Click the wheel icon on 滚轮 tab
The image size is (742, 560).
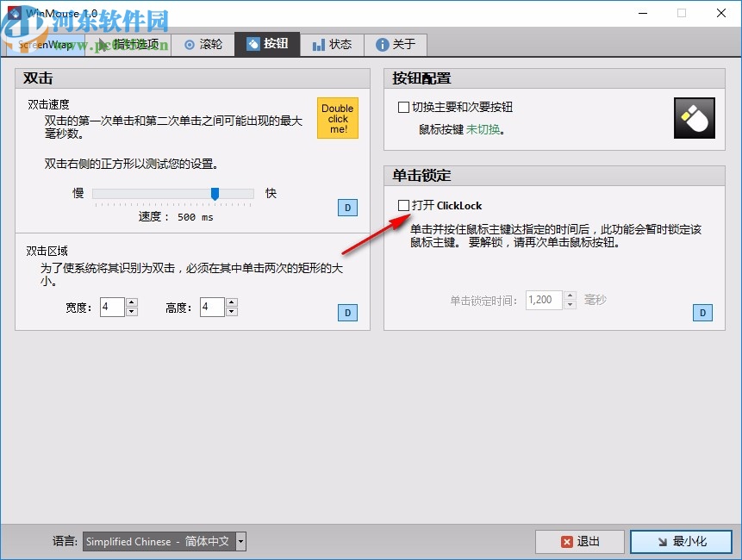pyautogui.click(x=190, y=45)
